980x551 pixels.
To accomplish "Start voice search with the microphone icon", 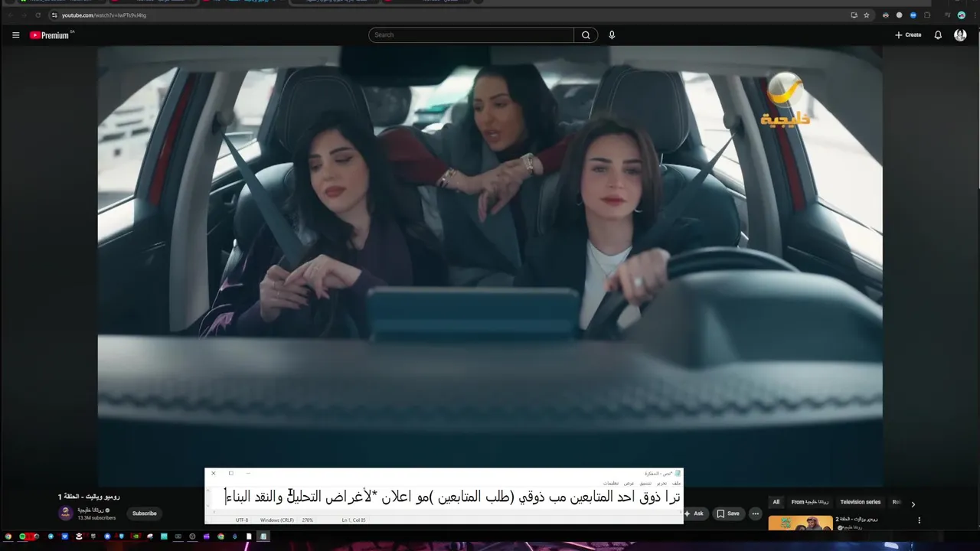I will click(x=612, y=35).
